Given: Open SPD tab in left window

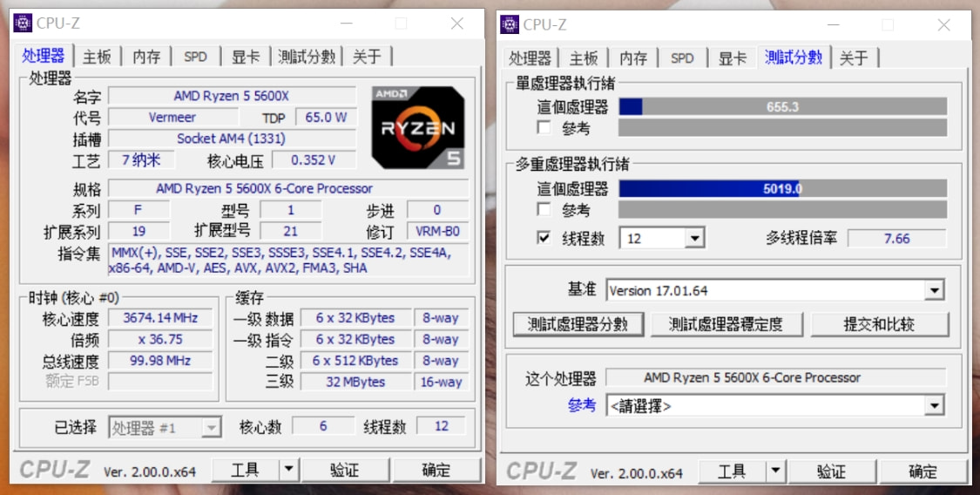Looking at the screenshot, I should [x=195, y=57].
